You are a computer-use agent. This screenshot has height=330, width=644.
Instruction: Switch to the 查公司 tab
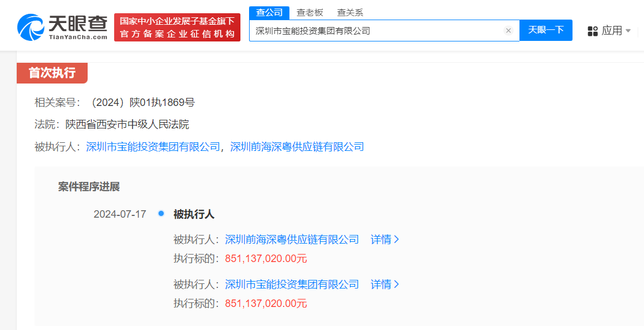tap(269, 13)
